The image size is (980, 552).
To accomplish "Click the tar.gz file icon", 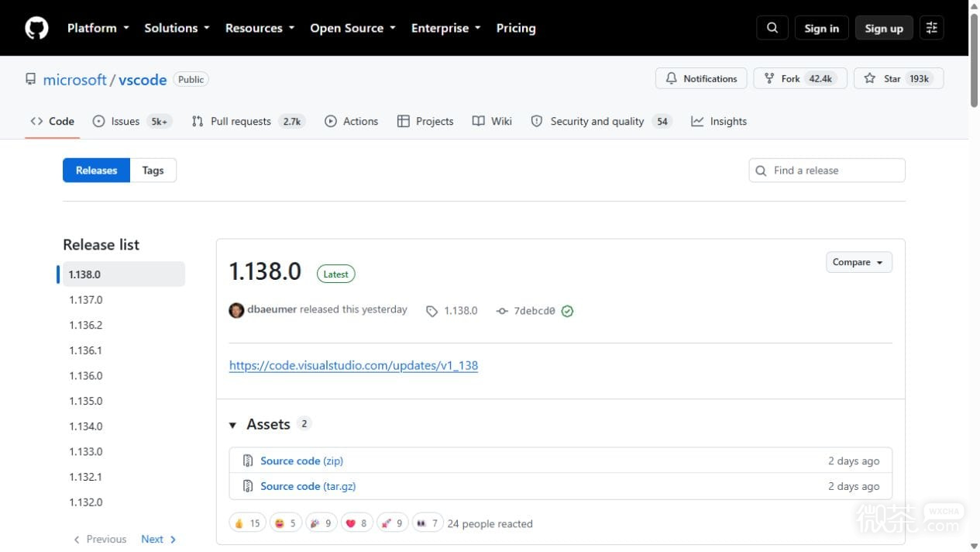I will [248, 486].
